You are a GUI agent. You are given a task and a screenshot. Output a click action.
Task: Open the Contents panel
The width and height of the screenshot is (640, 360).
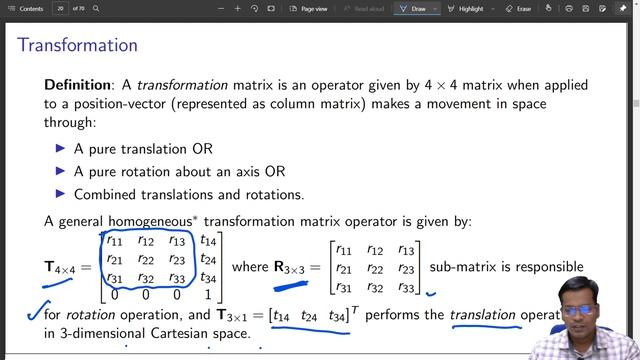click(x=25, y=9)
